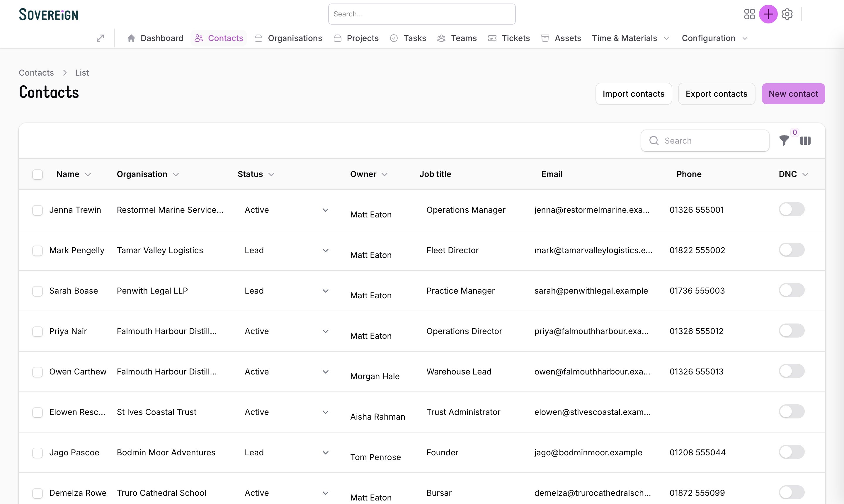The width and height of the screenshot is (844, 504).
Task: Open the Assets tab
Action: (x=561, y=38)
